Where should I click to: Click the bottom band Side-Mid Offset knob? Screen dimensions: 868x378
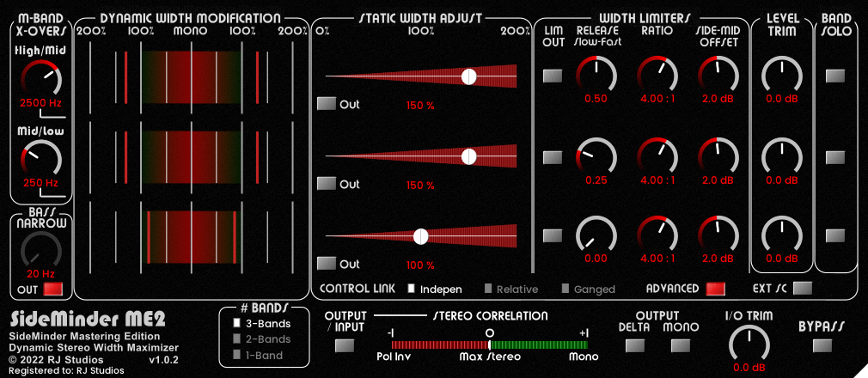[717, 235]
